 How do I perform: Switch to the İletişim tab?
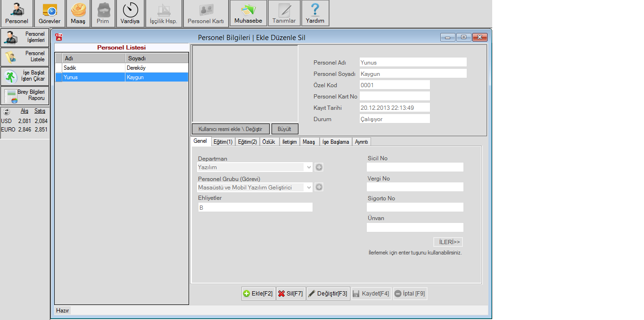289,142
